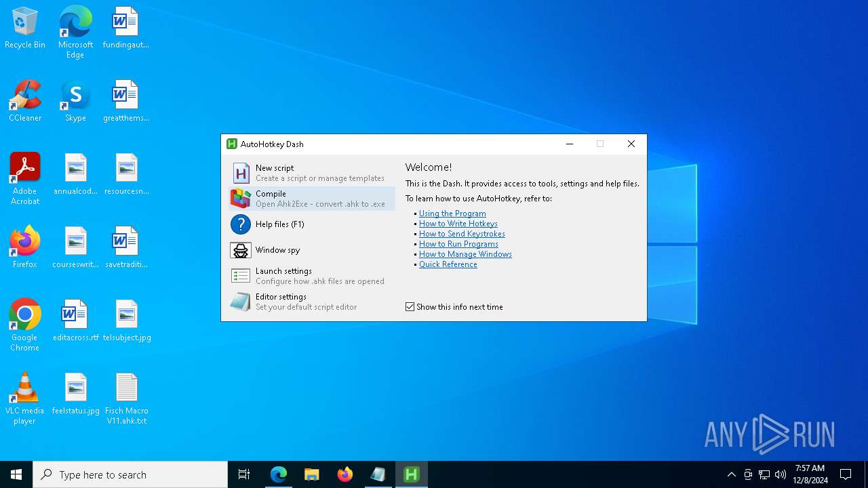Click the AutoHotkey Dash title bar icon
Screen dimensions: 868x488
pos(232,144)
